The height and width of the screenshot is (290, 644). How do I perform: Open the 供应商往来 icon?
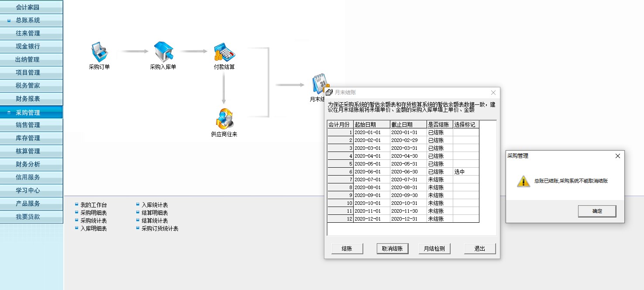[x=224, y=118]
